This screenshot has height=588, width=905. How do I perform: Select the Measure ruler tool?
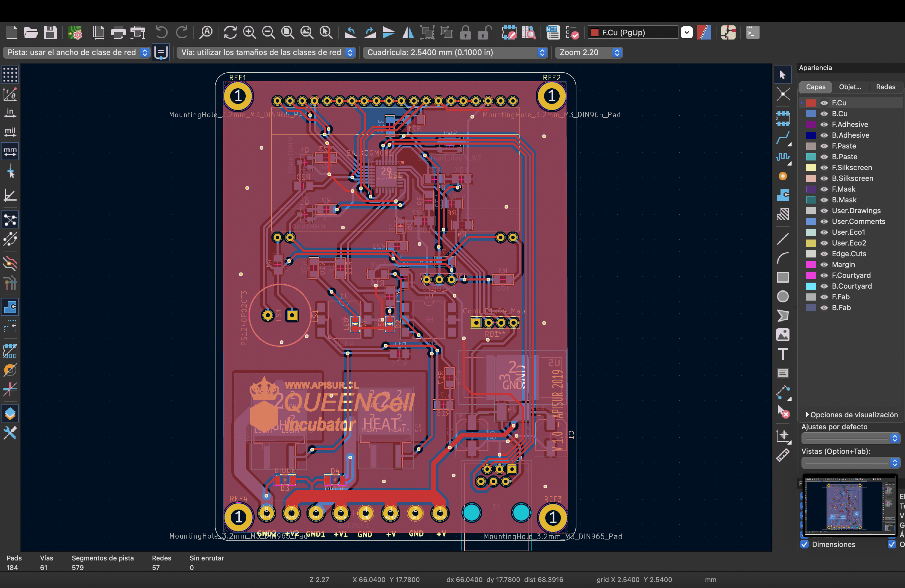coord(783,455)
